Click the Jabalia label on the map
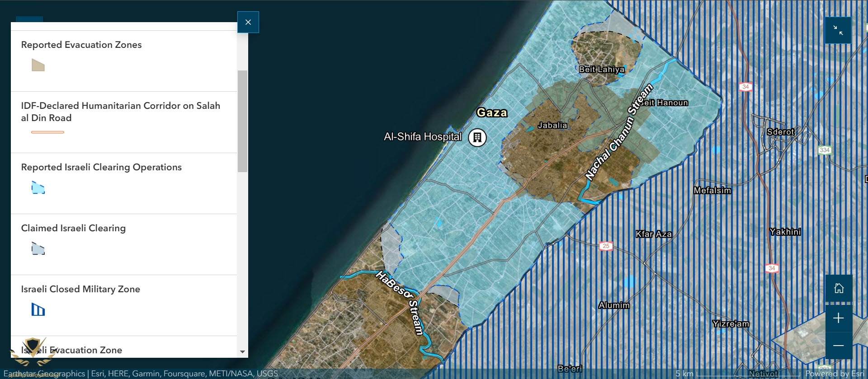The height and width of the screenshot is (379, 868). point(552,125)
